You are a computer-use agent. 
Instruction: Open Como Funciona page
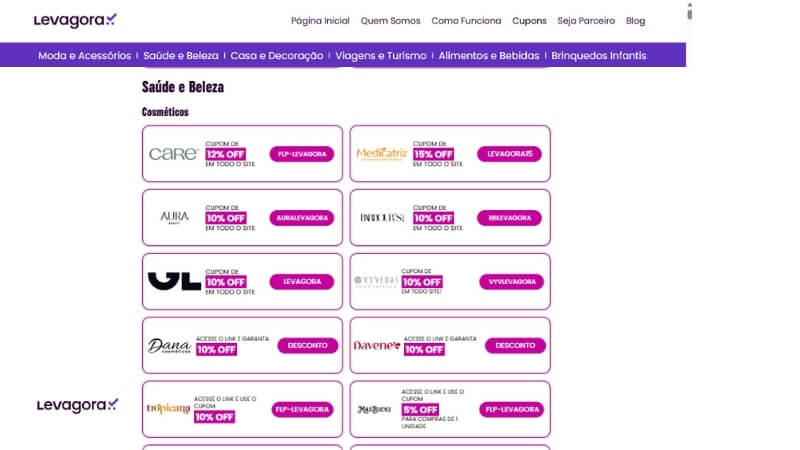point(466,21)
